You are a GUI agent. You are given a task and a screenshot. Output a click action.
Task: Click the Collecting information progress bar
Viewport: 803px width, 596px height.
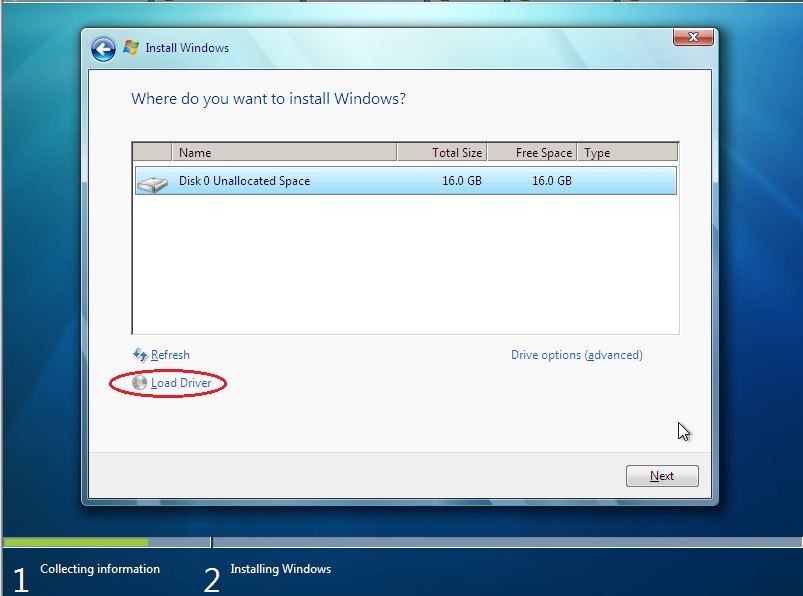coord(107,542)
